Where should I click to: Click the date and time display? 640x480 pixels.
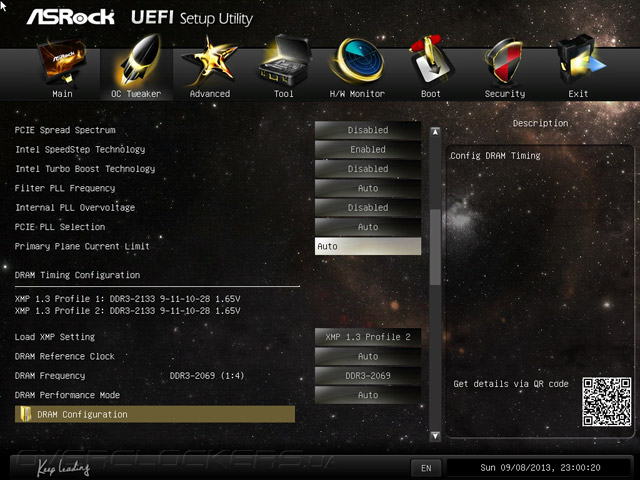[x=540, y=468]
